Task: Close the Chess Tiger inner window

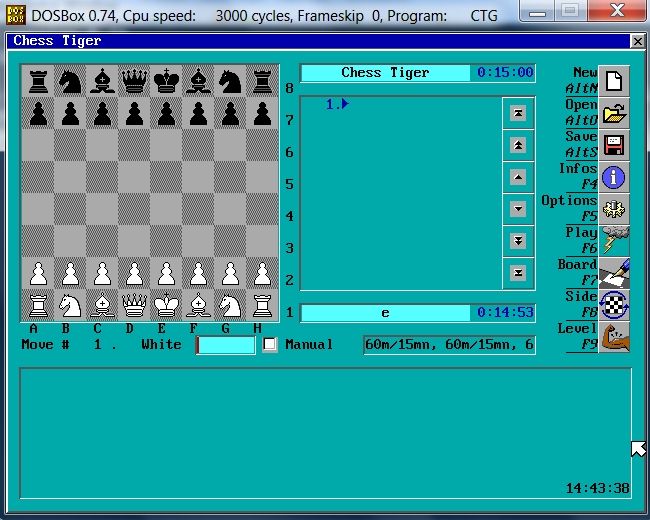Action: point(638,41)
